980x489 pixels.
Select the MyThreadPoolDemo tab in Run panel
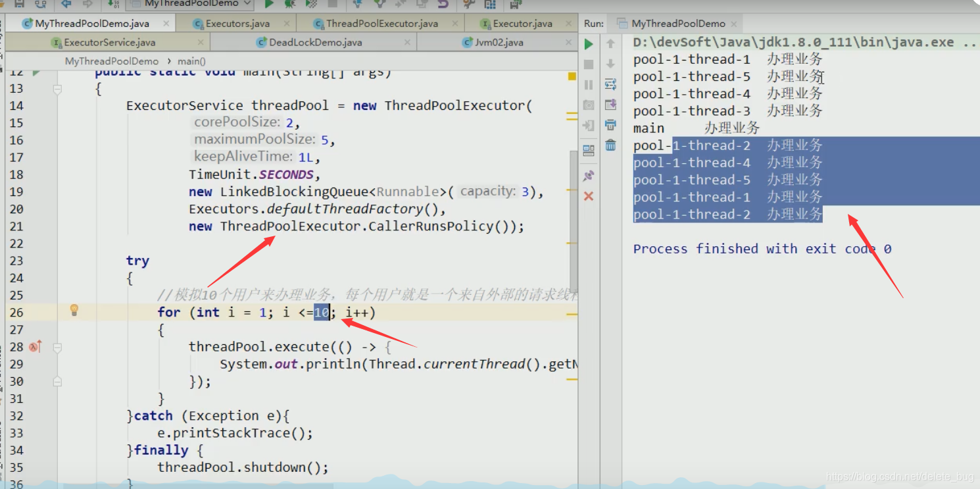click(x=678, y=24)
